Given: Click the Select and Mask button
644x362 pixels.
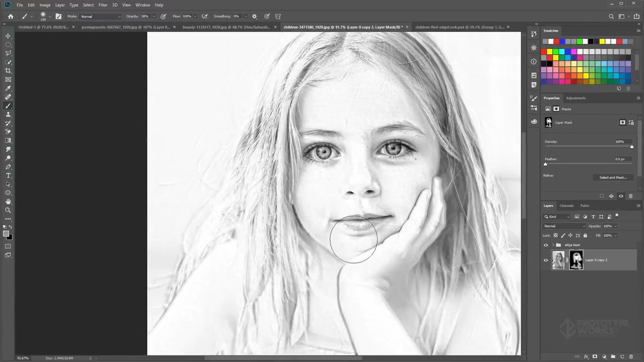Looking at the screenshot, I should pyautogui.click(x=612, y=177).
